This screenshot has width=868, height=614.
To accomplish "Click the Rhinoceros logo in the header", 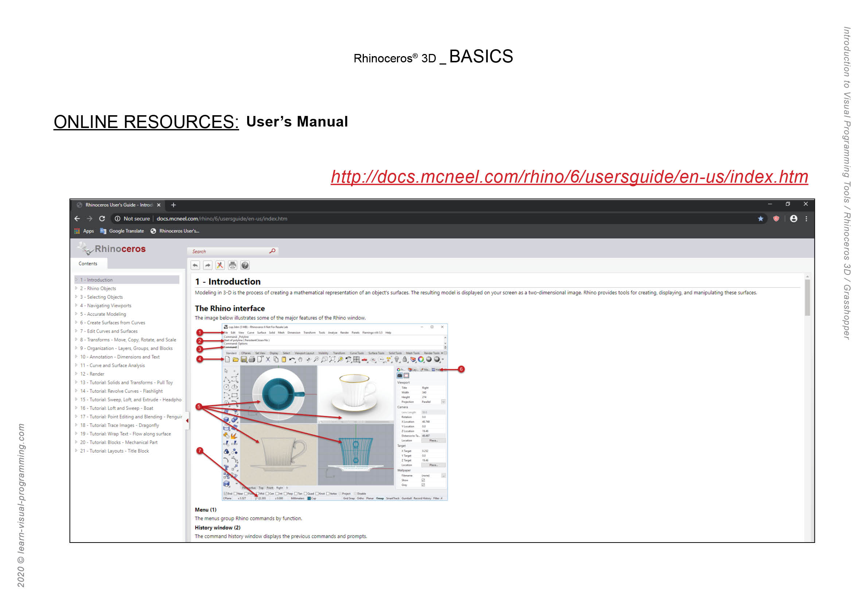I will [112, 248].
